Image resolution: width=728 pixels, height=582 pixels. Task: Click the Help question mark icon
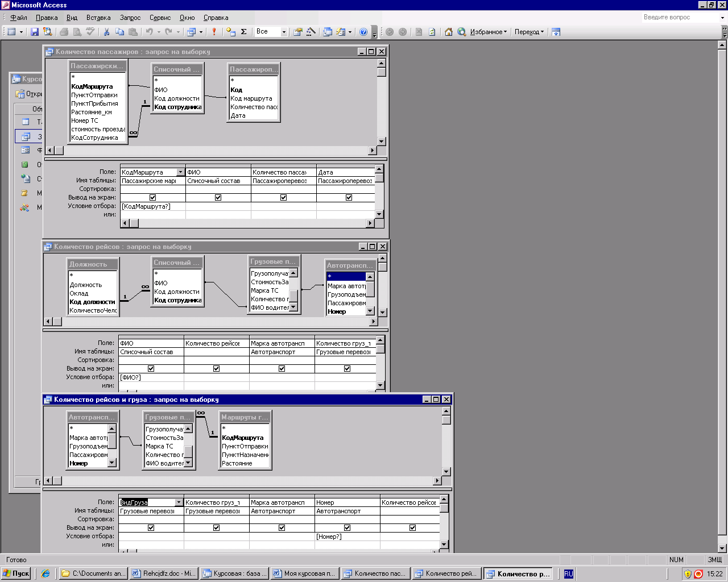click(x=363, y=32)
